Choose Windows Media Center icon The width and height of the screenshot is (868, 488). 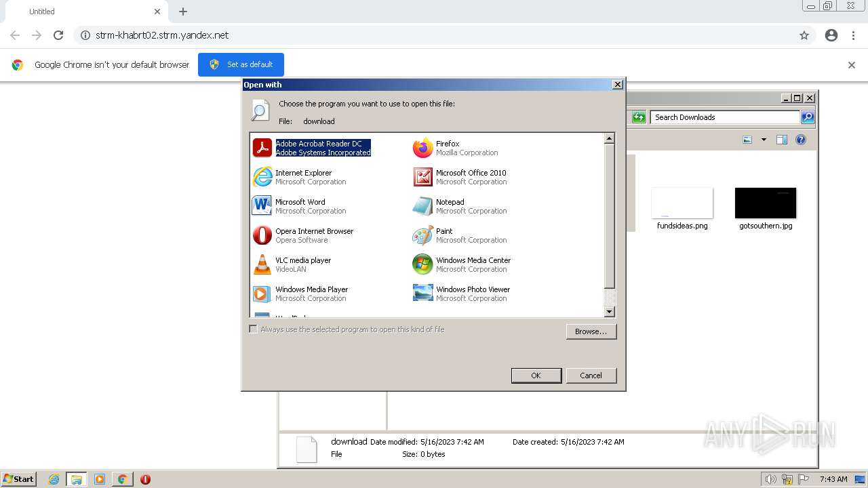pyautogui.click(x=423, y=264)
